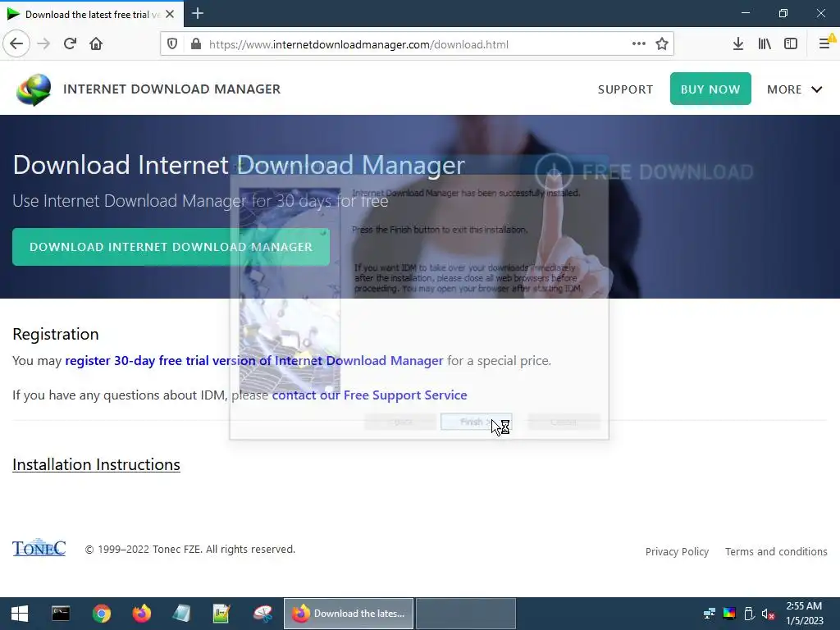View site security via the padlock icon
Screen dimensions: 840x630
195,44
